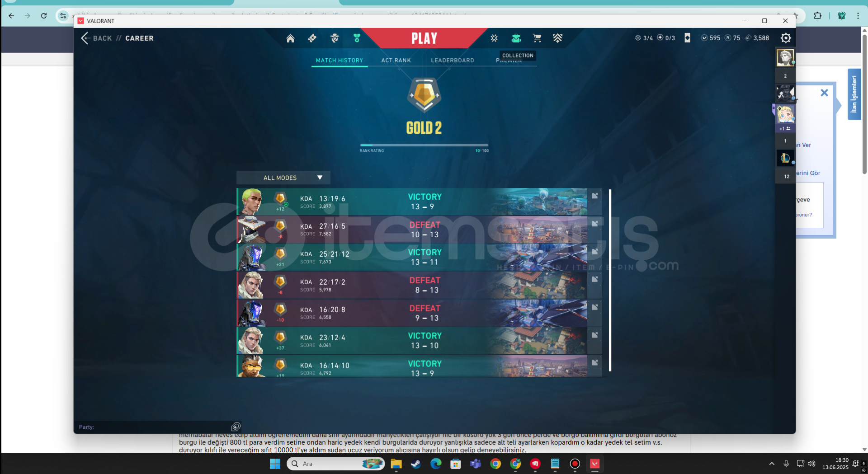
Task: Open the 8–13 defeat match row
Action: point(419,285)
